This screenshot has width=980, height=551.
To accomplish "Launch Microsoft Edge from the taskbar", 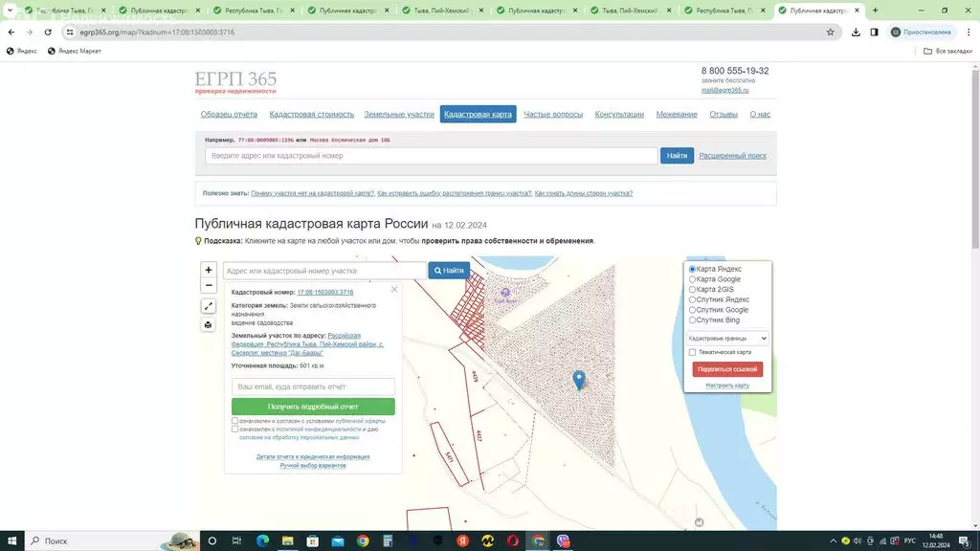I will 262,541.
